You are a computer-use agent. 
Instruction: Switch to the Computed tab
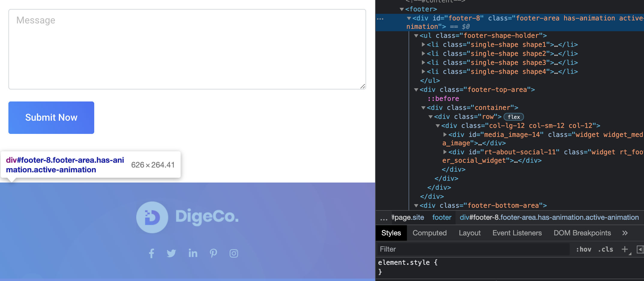(x=429, y=233)
